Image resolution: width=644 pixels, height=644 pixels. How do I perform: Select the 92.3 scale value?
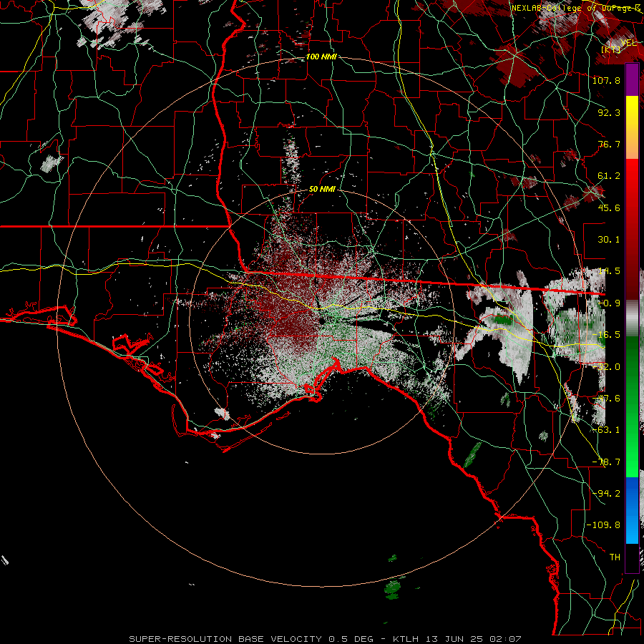coord(609,112)
